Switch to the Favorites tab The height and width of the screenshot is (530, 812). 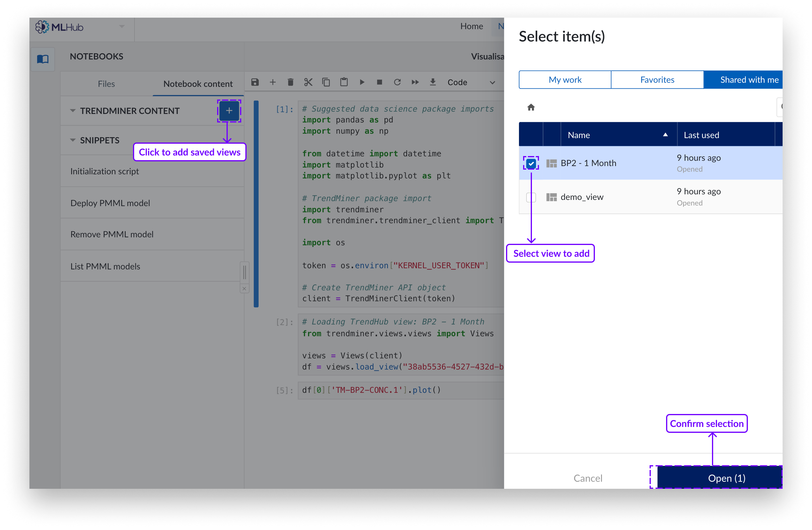pos(657,80)
